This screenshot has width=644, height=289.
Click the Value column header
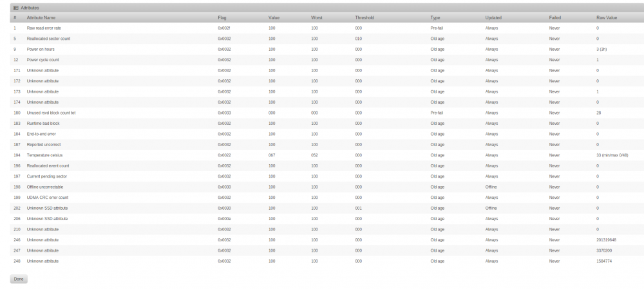tap(274, 17)
